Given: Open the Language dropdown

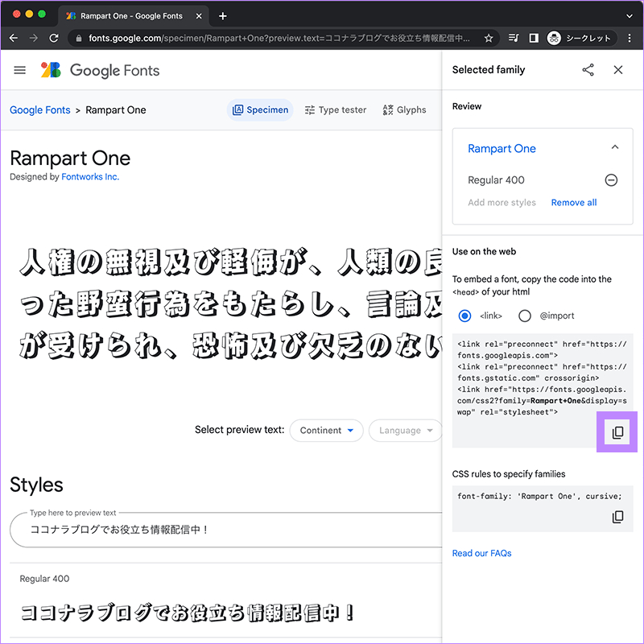Looking at the screenshot, I should (406, 430).
